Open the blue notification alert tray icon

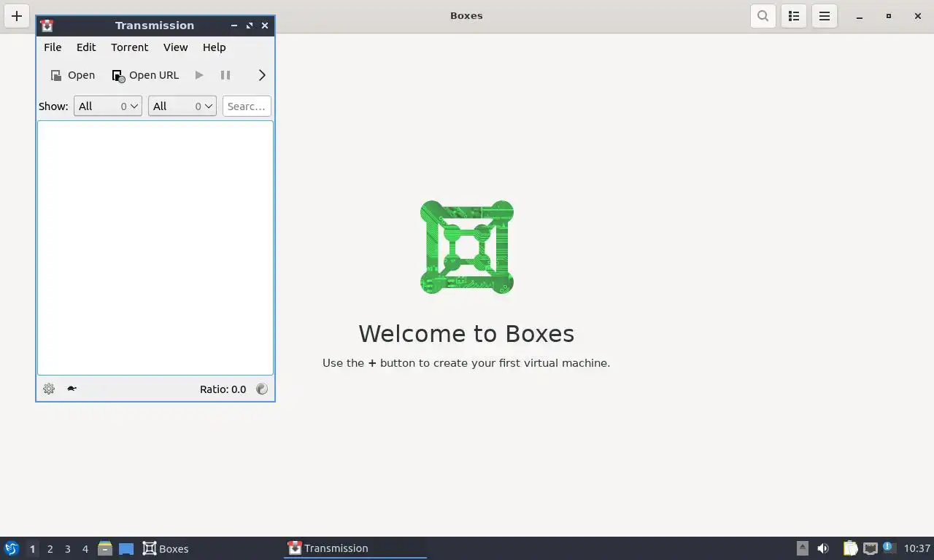889,548
